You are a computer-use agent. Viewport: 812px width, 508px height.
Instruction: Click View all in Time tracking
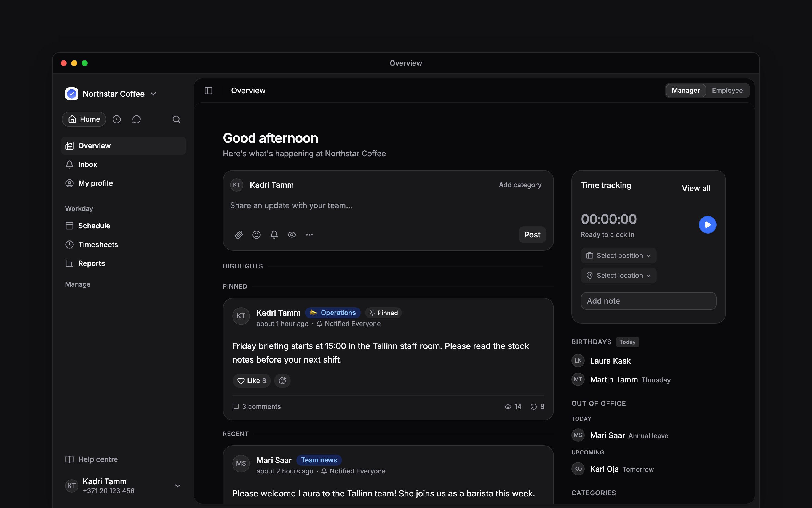point(696,189)
